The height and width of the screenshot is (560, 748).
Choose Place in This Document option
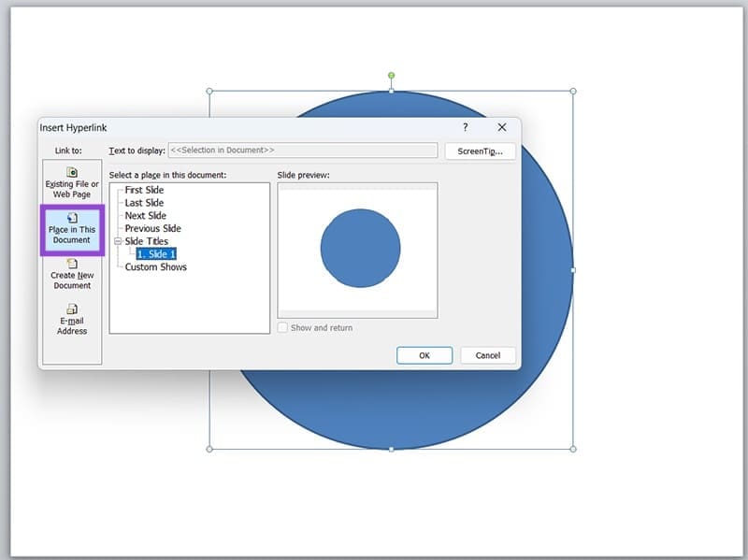click(72, 228)
